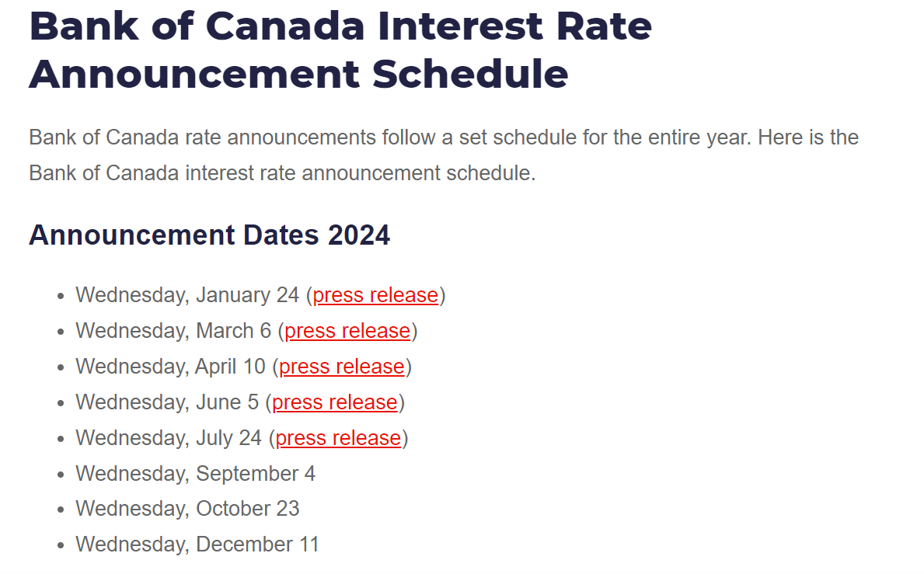This screenshot has height=574, width=924.
Task: Select the "Wednesday, October 23" list entry
Action: click(x=187, y=510)
